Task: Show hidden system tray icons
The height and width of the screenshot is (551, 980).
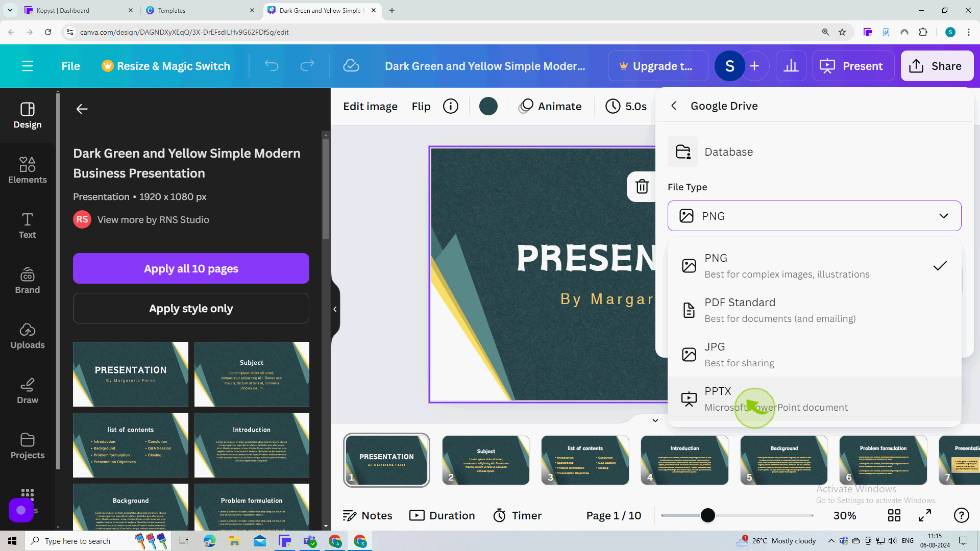Action: coord(831,541)
